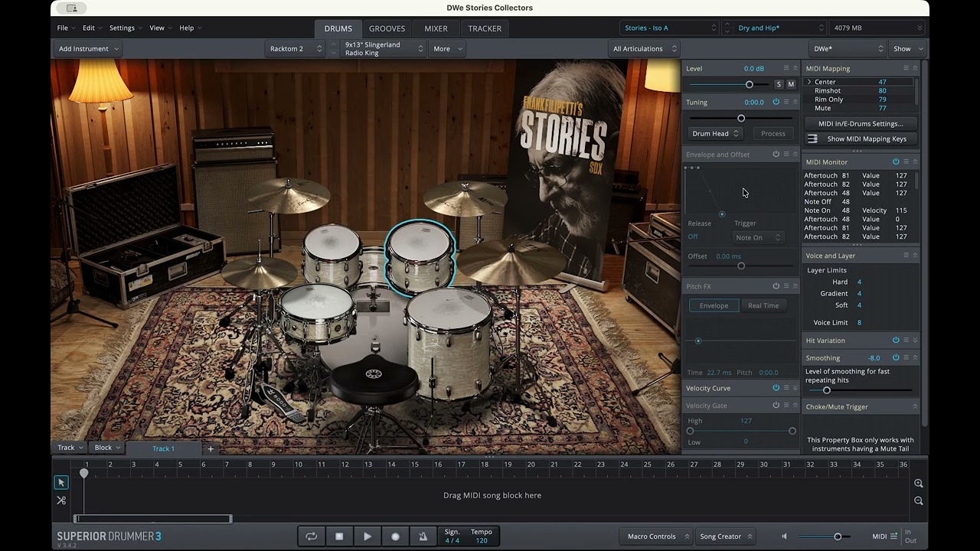Open the Drum Head tuning dropdown

click(715, 133)
